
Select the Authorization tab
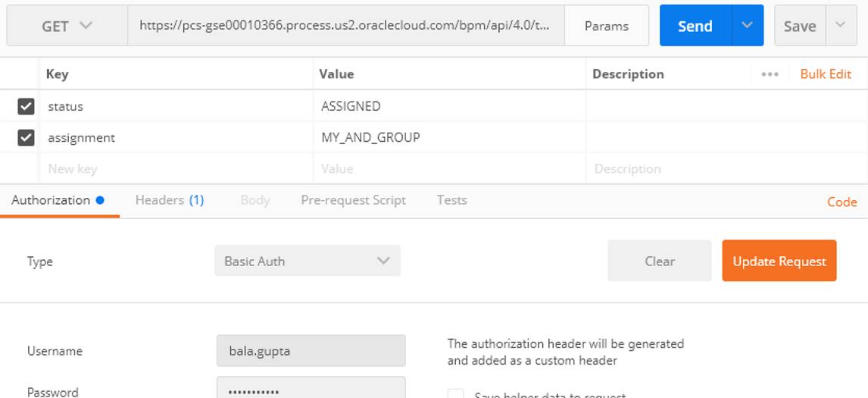(51, 200)
